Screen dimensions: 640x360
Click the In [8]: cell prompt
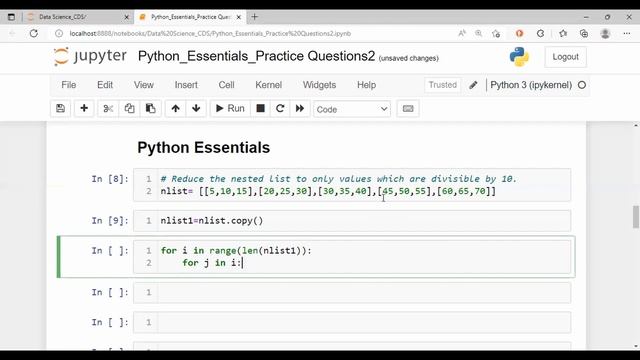click(110, 179)
